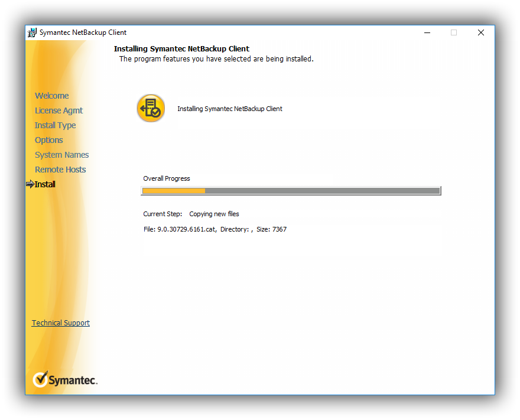520x420 pixels.
Task: Open the Remote Hosts step
Action: pos(60,170)
